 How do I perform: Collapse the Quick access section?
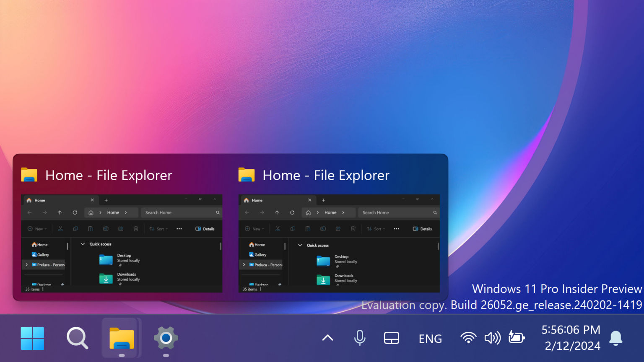[82, 244]
